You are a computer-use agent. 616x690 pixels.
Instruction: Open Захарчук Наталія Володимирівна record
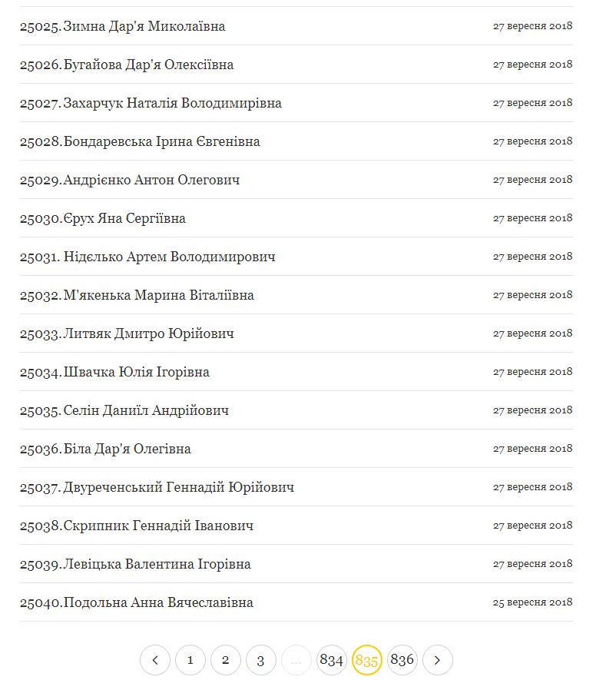click(172, 103)
